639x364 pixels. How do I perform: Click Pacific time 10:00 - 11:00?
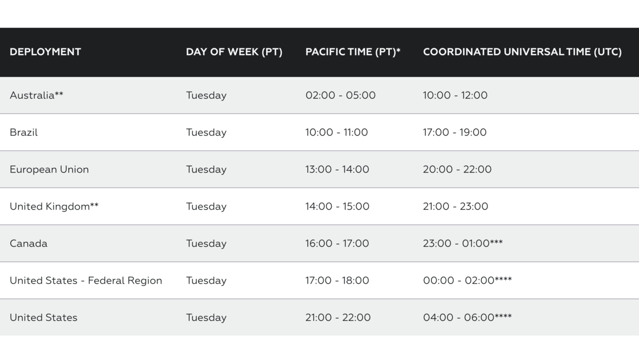[x=337, y=133]
